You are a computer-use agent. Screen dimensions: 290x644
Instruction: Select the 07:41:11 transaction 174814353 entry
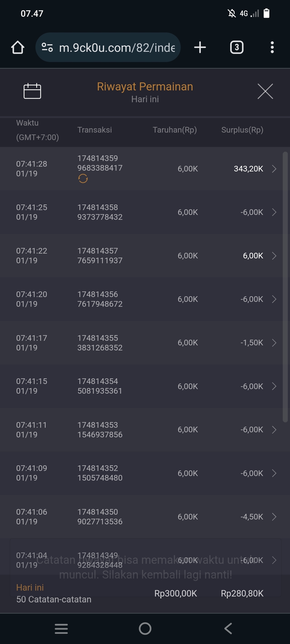(100, 430)
